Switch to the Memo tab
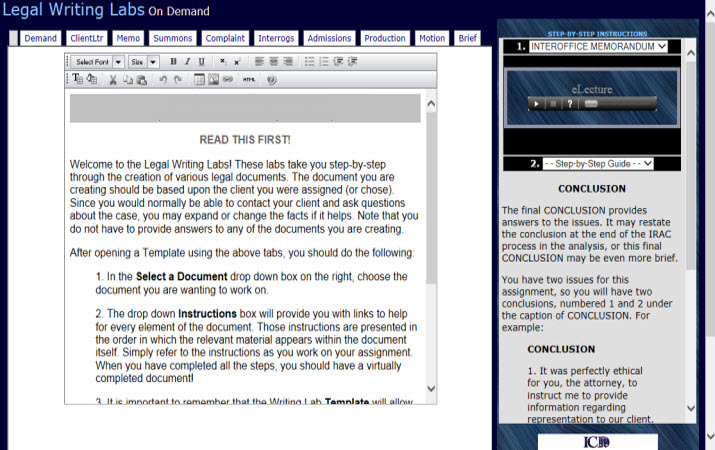The image size is (715, 450). pos(128,38)
